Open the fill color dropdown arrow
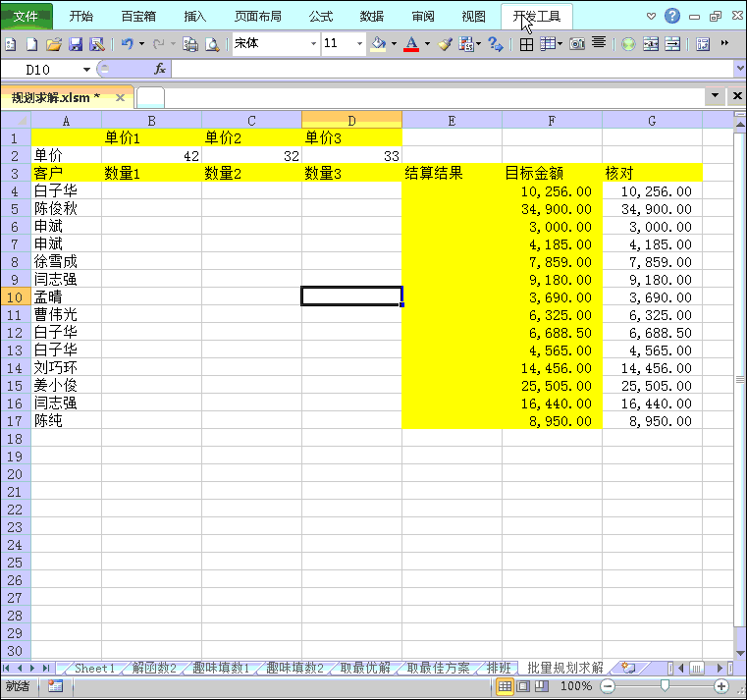 (394, 44)
